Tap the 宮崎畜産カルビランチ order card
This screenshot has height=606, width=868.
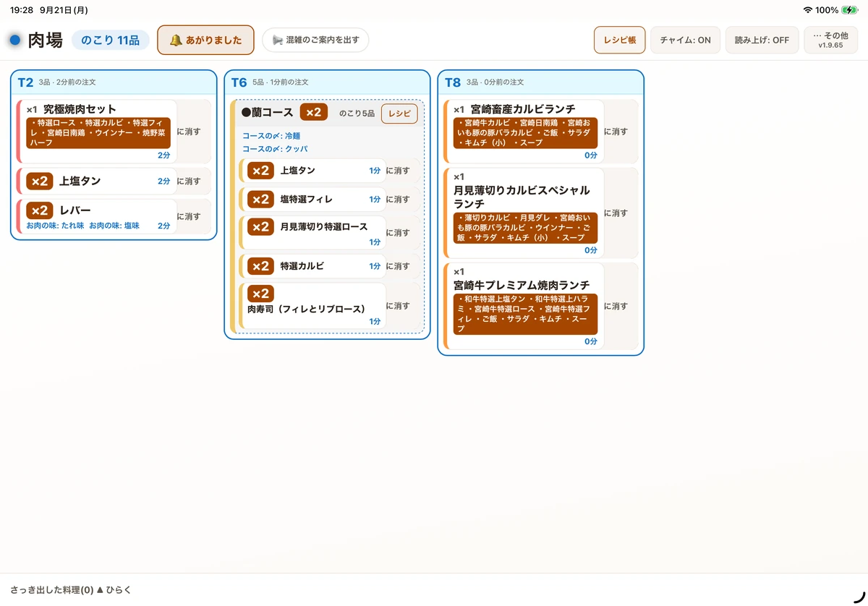click(x=524, y=132)
